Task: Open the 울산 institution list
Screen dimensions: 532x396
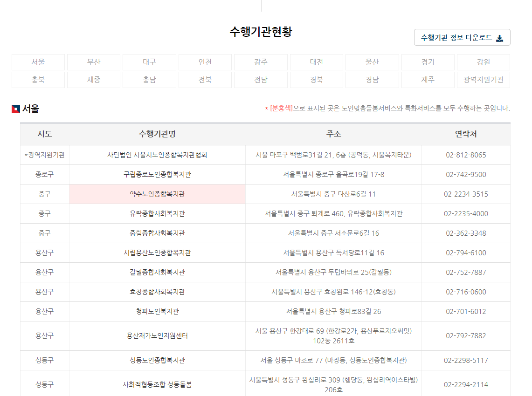Action: [372, 62]
